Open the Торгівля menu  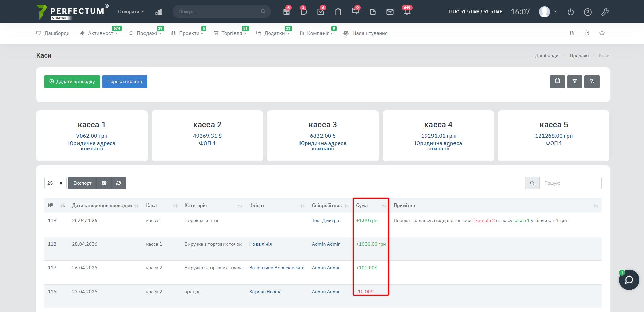pyautogui.click(x=231, y=33)
